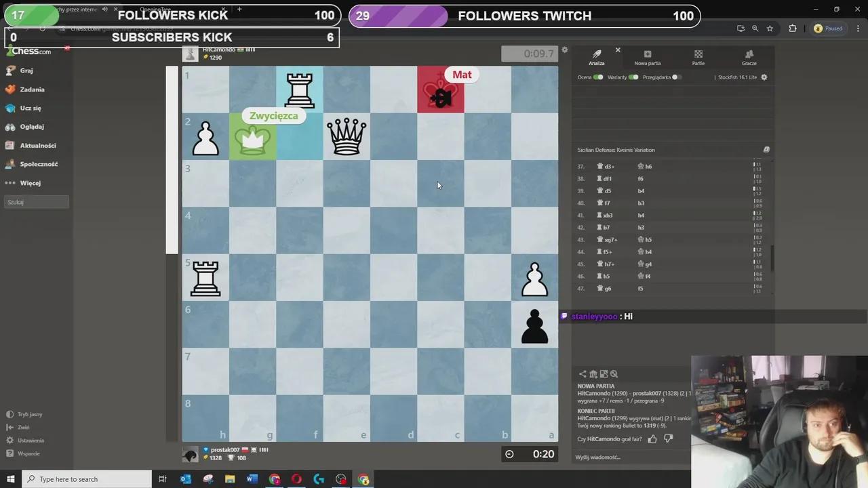Open the Ucz się learn menu
This screenshot has width=868, height=488.
23,108
